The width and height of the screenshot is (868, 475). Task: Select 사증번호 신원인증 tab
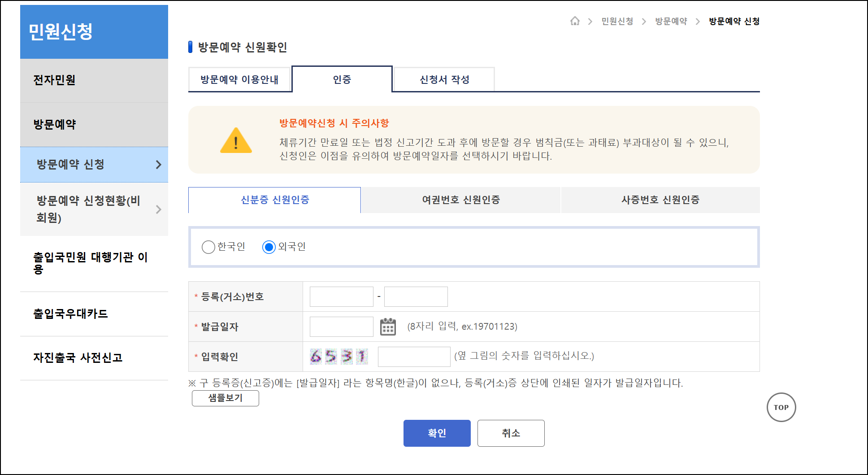660,200
